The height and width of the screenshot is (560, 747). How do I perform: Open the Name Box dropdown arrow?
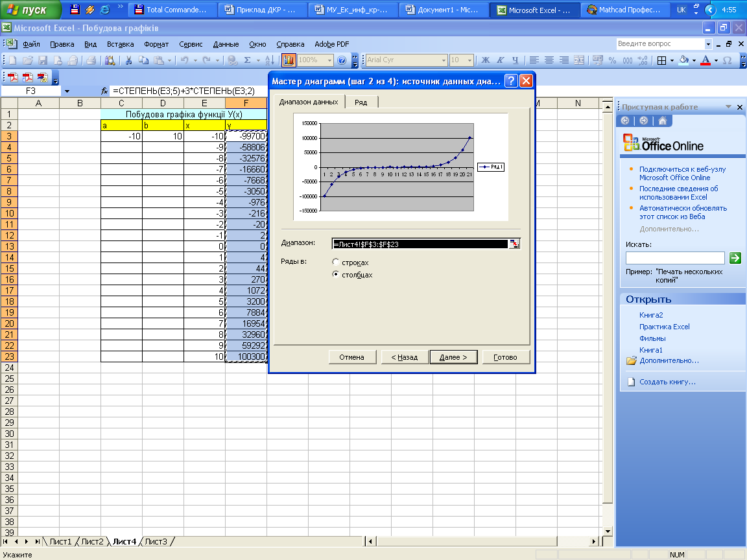point(67,91)
